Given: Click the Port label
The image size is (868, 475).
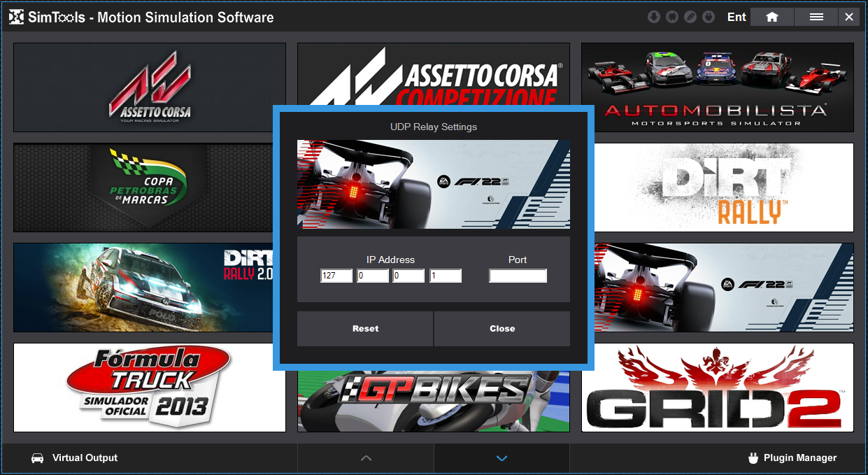Looking at the screenshot, I should click(518, 260).
